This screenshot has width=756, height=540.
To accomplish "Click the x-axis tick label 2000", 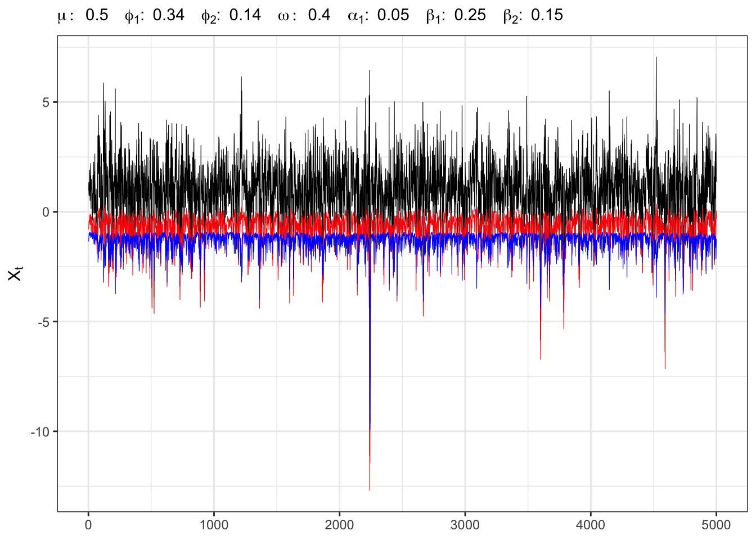I will [x=339, y=525].
